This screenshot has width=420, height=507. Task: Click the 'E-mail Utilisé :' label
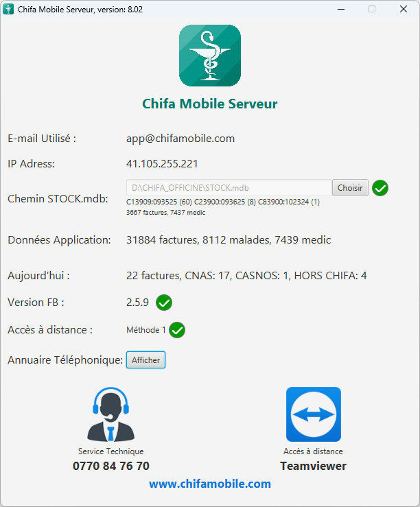tap(42, 139)
